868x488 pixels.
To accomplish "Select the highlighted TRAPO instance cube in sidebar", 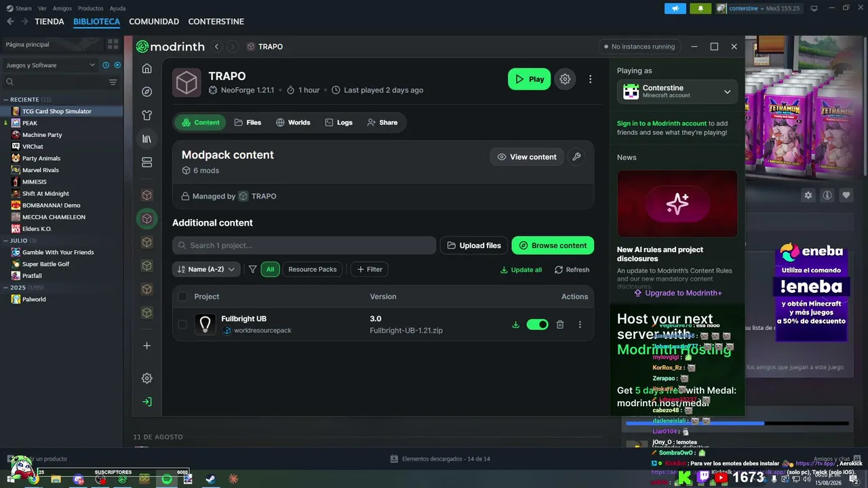I will (146, 219).
